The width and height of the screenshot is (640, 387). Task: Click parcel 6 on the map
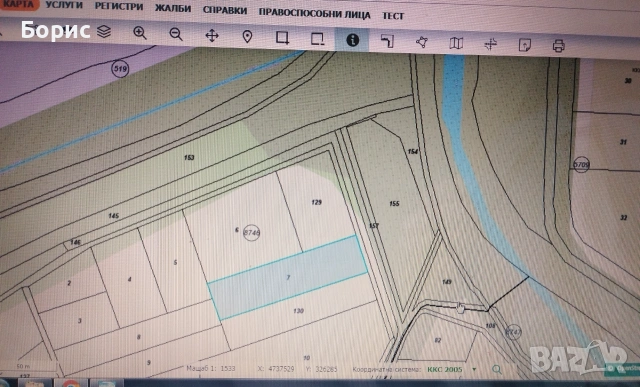point(237,230)
